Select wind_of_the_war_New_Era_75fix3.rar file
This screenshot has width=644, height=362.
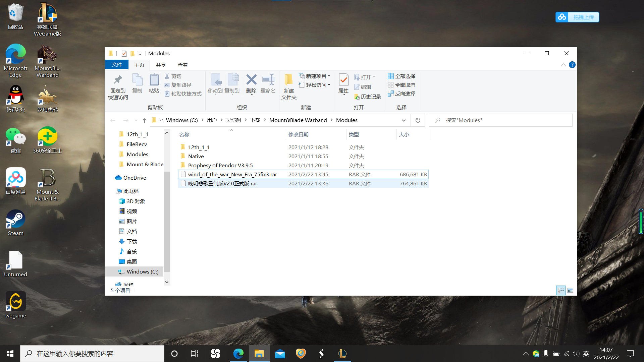[x=304, y=174]
